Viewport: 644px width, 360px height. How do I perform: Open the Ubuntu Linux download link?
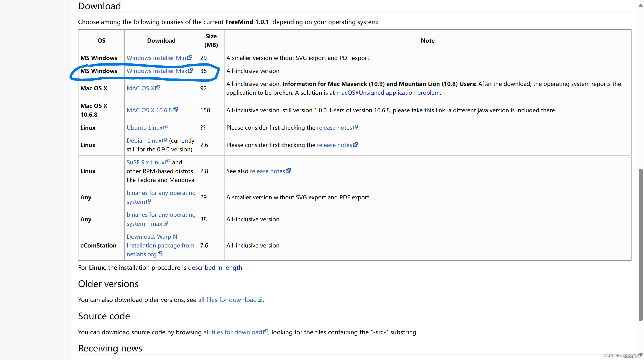144,128
